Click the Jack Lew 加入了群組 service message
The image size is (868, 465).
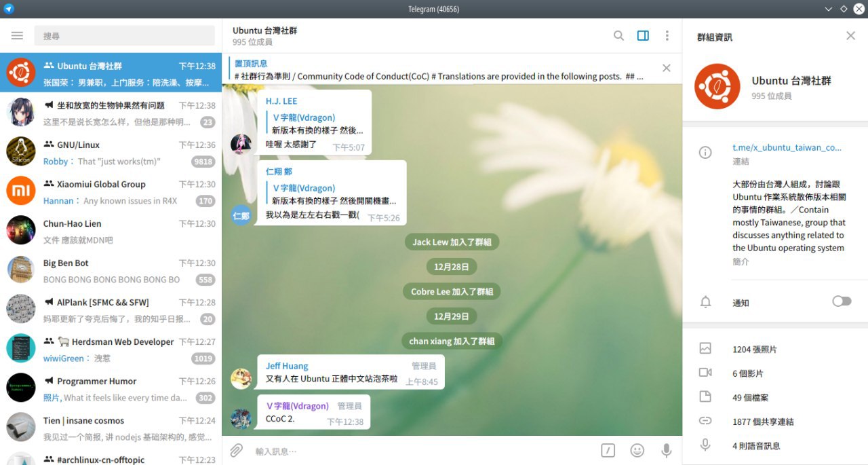(452, 242)
